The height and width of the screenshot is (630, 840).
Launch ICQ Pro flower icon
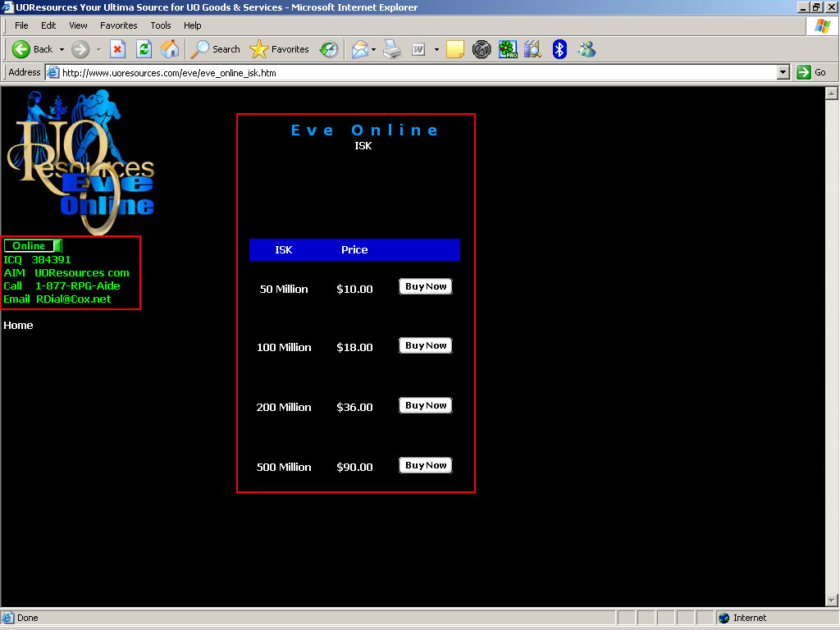click(x=507, y=49)
